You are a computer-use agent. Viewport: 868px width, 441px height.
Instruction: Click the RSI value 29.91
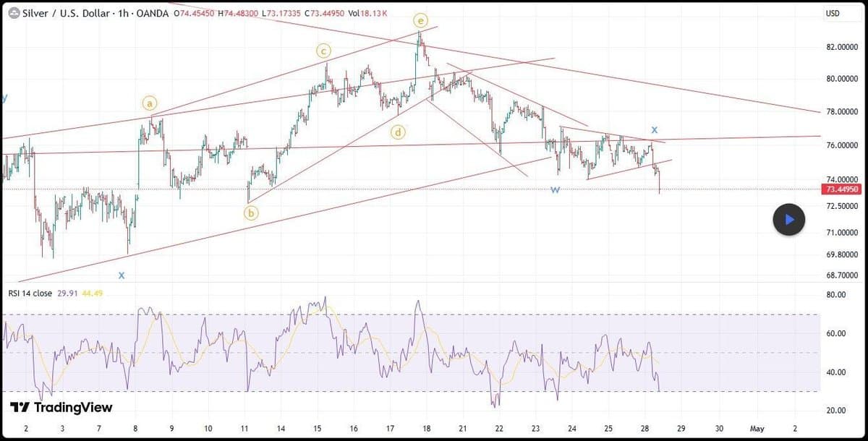[67, 293]
